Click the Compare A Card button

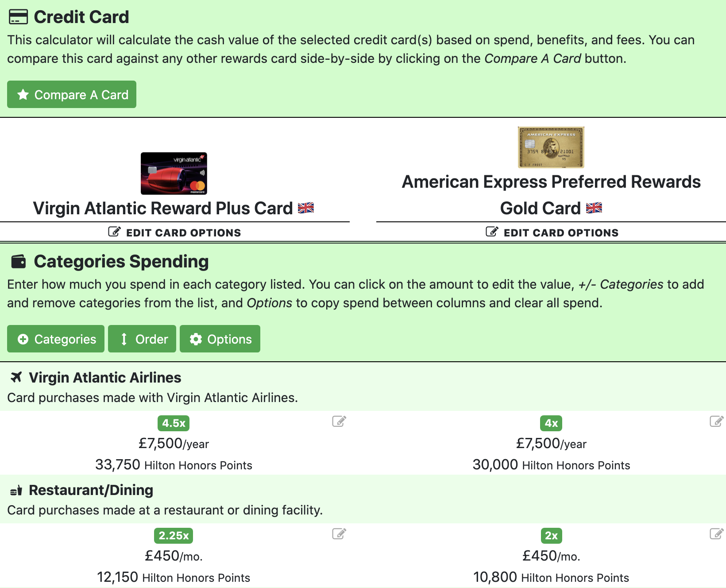pyautogui.click(x=72, y=94)
